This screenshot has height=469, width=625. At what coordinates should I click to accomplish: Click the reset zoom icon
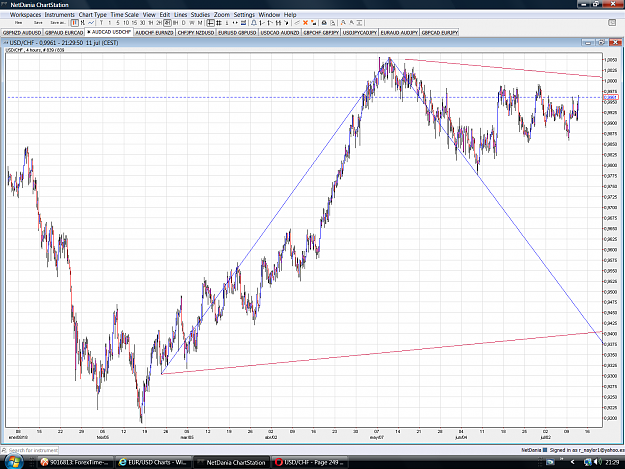[360, 23]
